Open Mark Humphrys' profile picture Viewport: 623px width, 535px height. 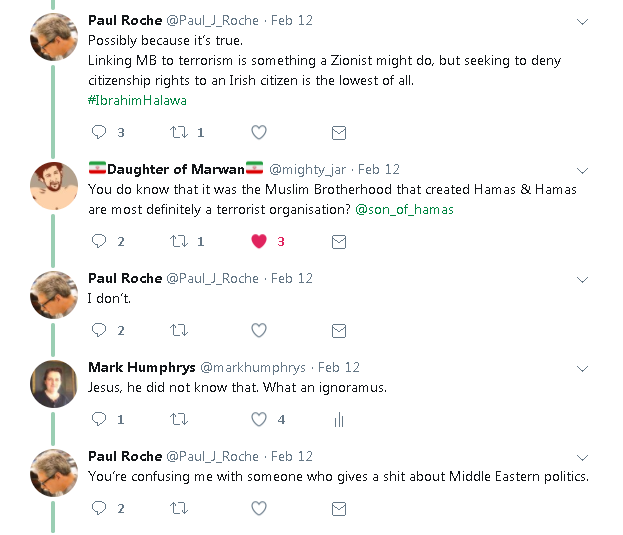(54, 383)
